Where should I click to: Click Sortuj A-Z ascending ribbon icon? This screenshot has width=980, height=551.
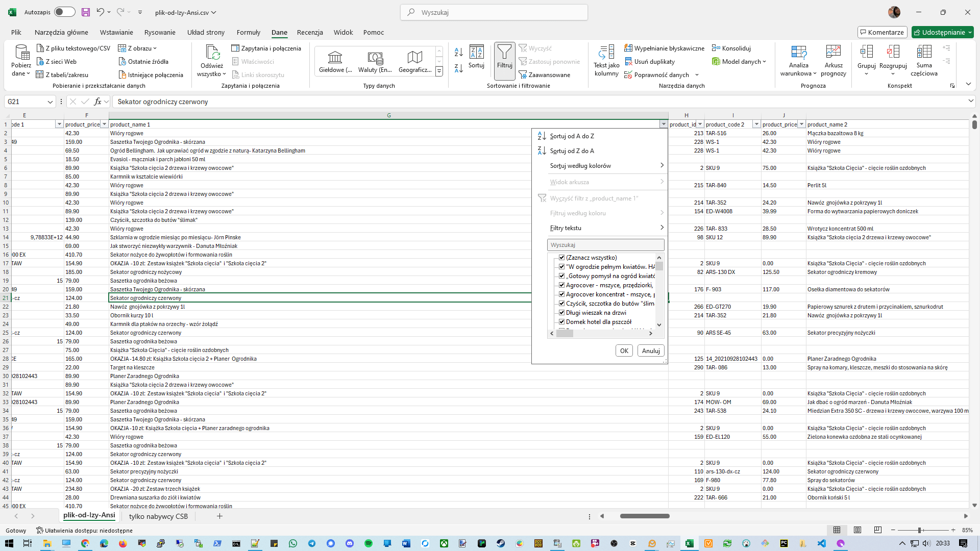tap(458, 52)
